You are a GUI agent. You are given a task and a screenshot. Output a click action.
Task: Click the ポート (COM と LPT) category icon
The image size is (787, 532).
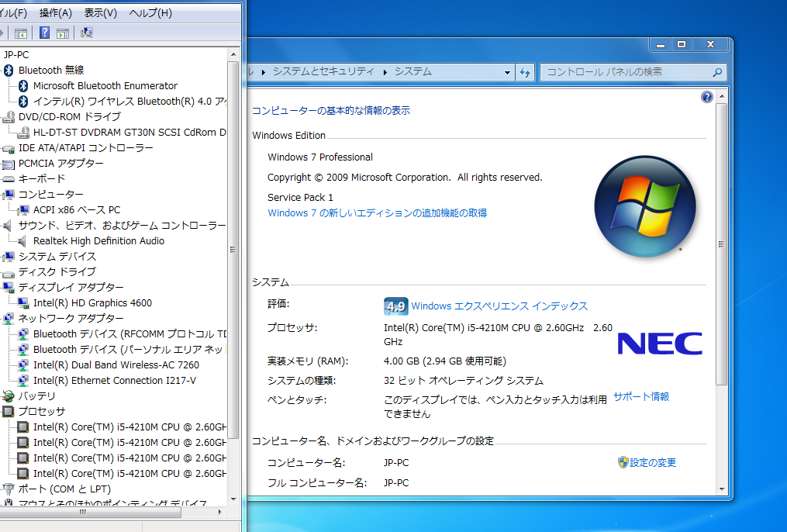click(x=8, y=489)
